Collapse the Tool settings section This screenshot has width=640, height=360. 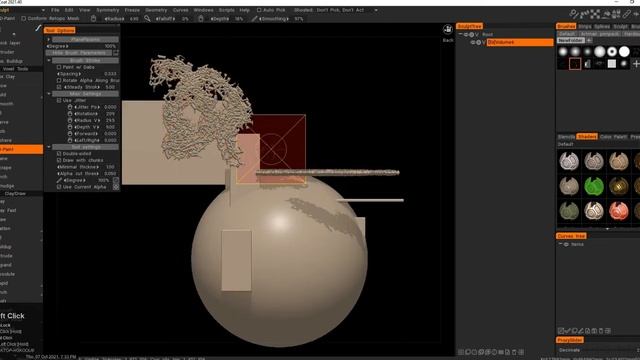coord(49,147)
